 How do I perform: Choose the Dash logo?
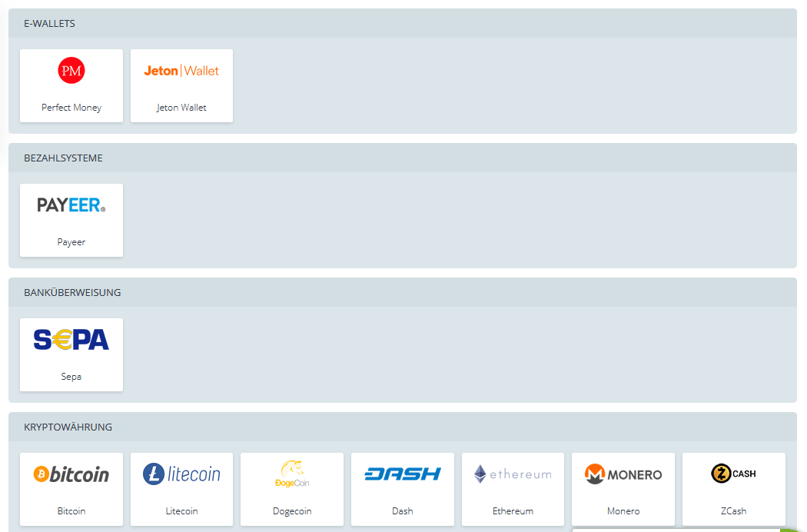coord(403,474)
